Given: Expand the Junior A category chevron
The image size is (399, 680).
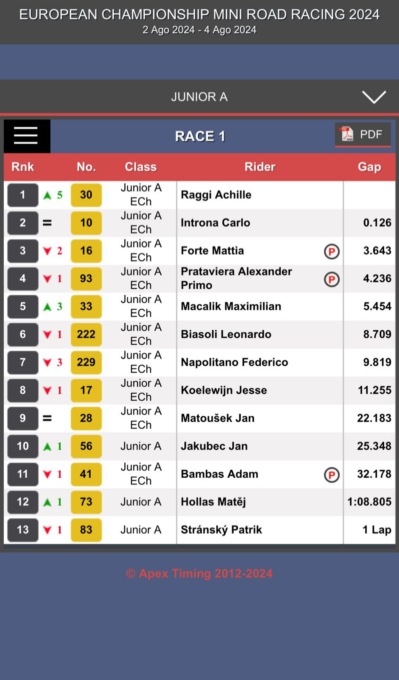Looking at the screenshot, I should 374,97.
